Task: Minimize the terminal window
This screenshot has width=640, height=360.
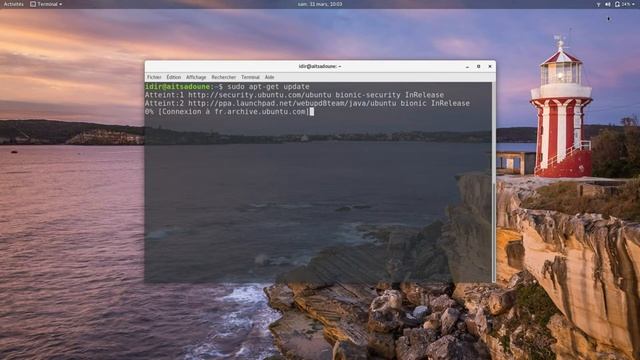Action: click(467, 67)
